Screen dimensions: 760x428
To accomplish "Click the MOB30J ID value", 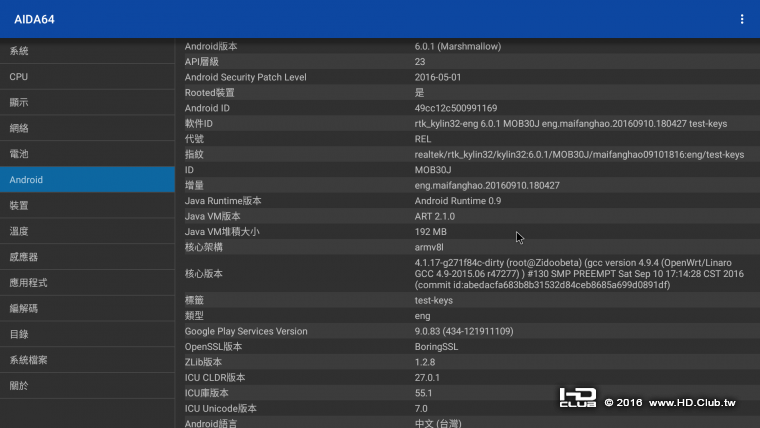I will 433,170.
